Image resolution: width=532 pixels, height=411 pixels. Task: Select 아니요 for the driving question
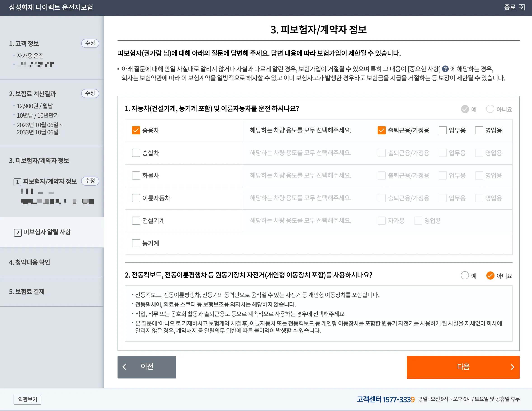(490, 109)
